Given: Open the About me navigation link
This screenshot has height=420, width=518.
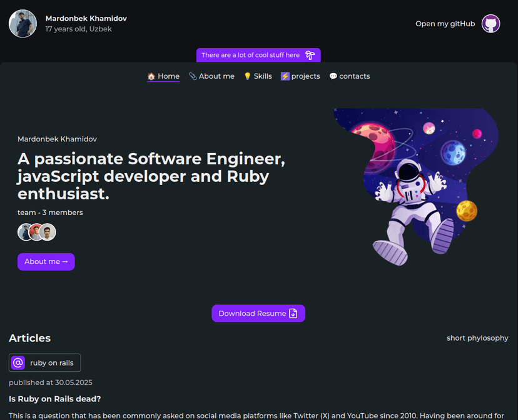Looking at the screenshot, I should pyautogui.click(x=215, y=76).
